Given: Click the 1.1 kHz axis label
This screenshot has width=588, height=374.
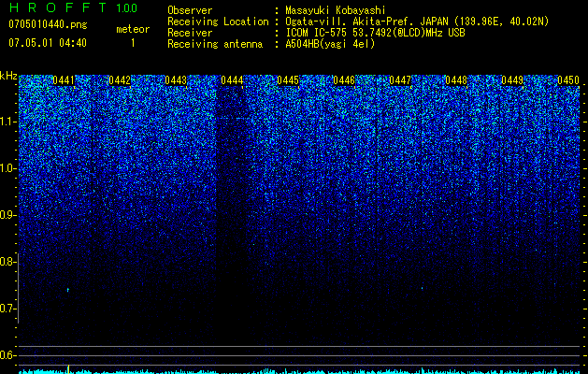Looking at the screenshot, I should click(8, 122).
